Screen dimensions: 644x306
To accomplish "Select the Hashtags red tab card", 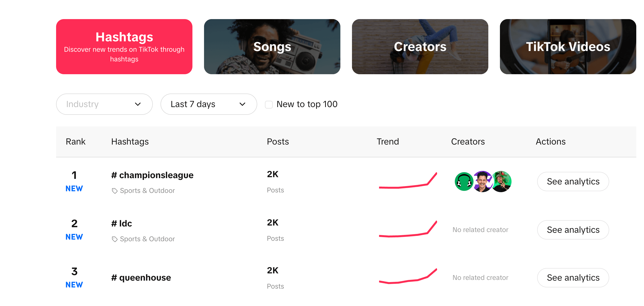I will 124,47.
